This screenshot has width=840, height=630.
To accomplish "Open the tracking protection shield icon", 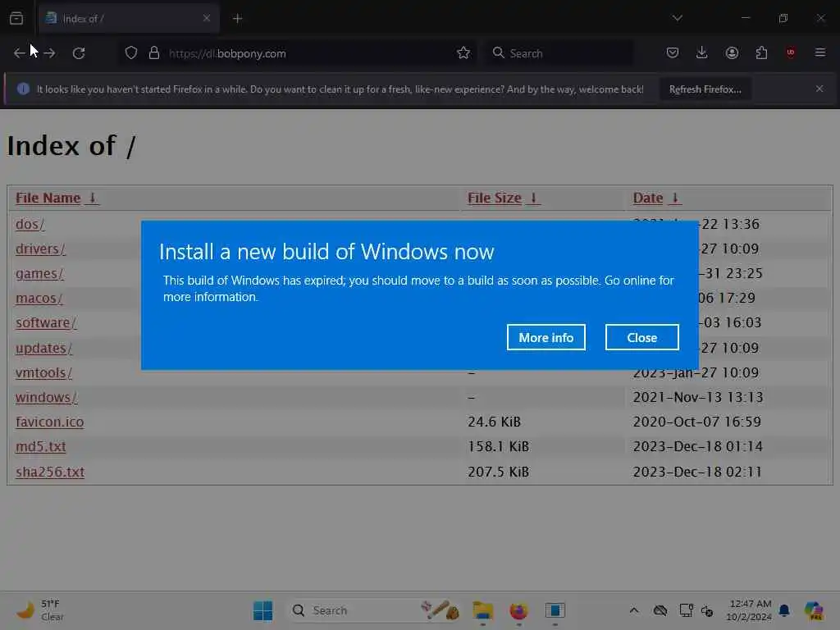I will pyautogui.click(x=131, y=53).
